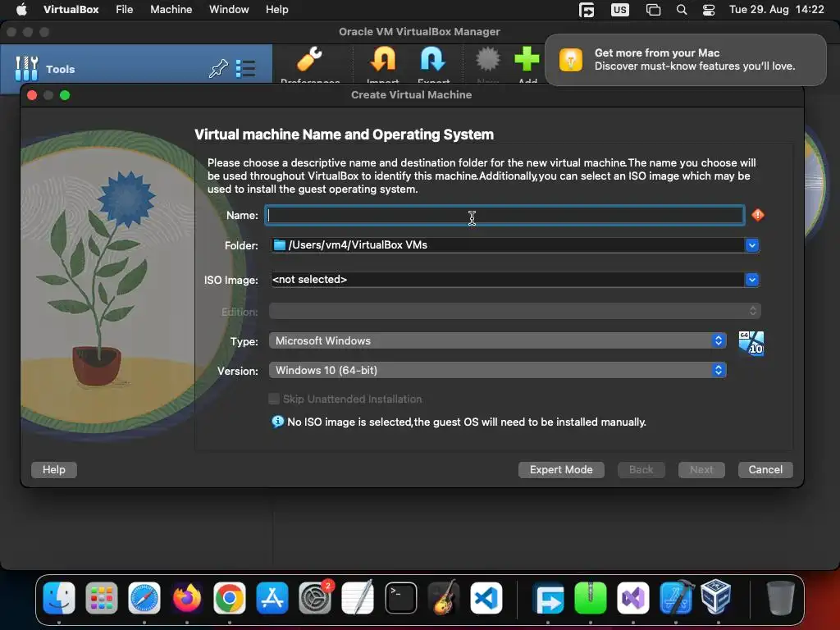Launch Firefox from the dock

pyautogui.click(x=187, y=598)
